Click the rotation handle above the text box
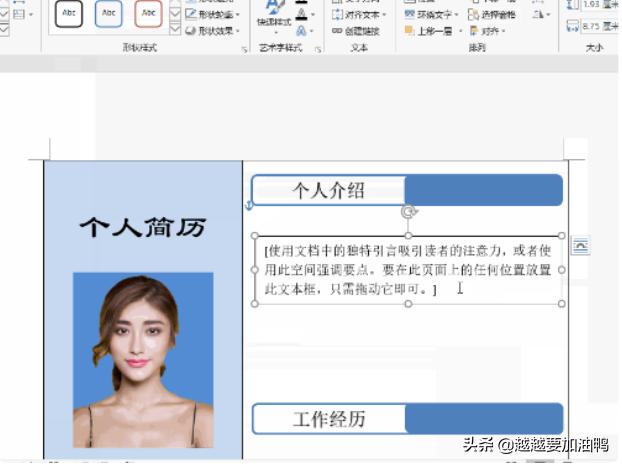The width and height of the screenshot is (622, 466). (x=407, y=212)
